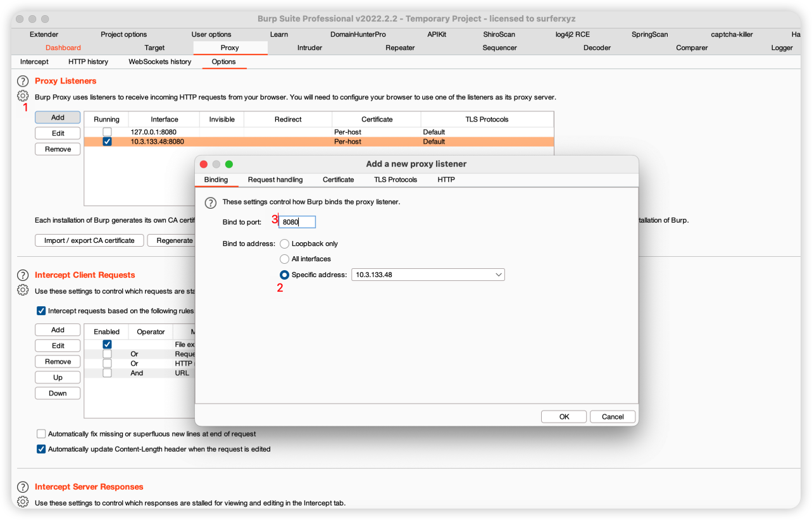Screen dimensions: 812x520
Task: Open TLS Protocols tab in dialog
Action: 396,180
